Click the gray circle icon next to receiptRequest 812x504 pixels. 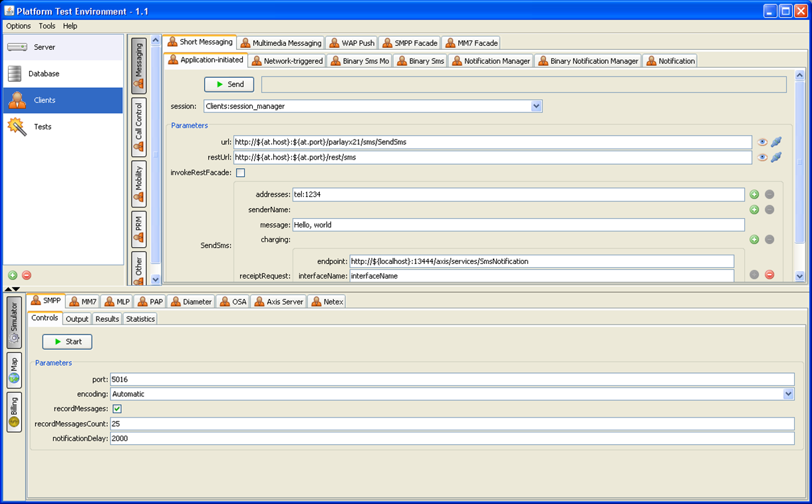point(754,275)
